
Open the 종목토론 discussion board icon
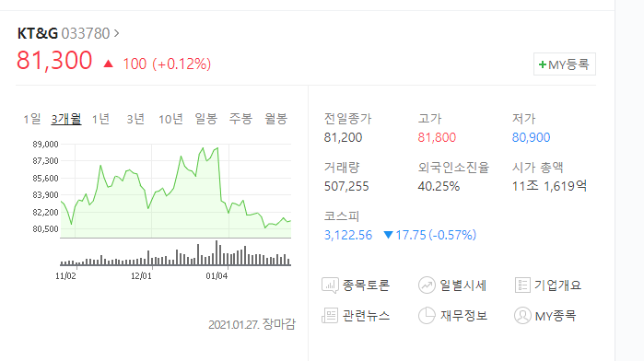point(330,285)
